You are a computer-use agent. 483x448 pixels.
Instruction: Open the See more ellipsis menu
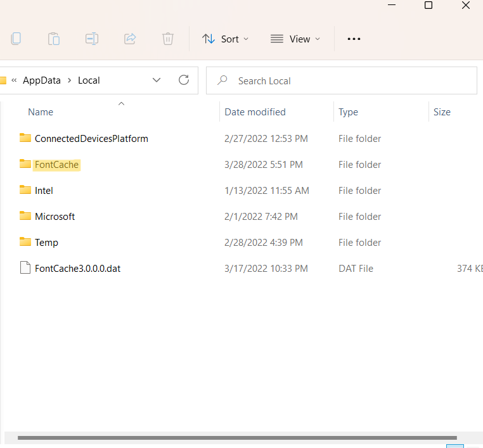(354, 39)
